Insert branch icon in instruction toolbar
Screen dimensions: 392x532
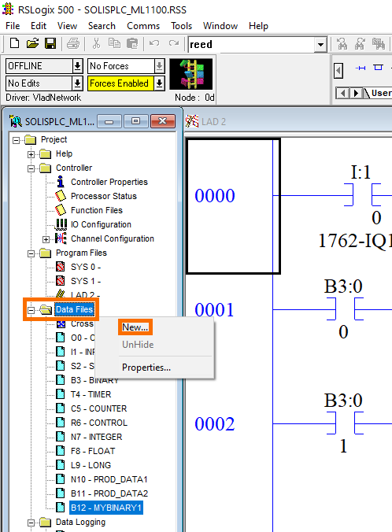[x=379, y=68]
